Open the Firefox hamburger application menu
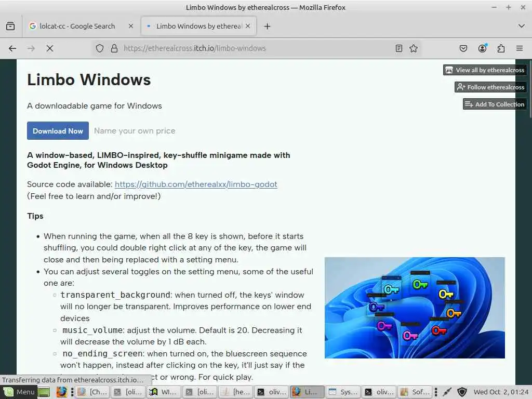The width and height of the screenshot is (532, 399). tap(520, 48)
